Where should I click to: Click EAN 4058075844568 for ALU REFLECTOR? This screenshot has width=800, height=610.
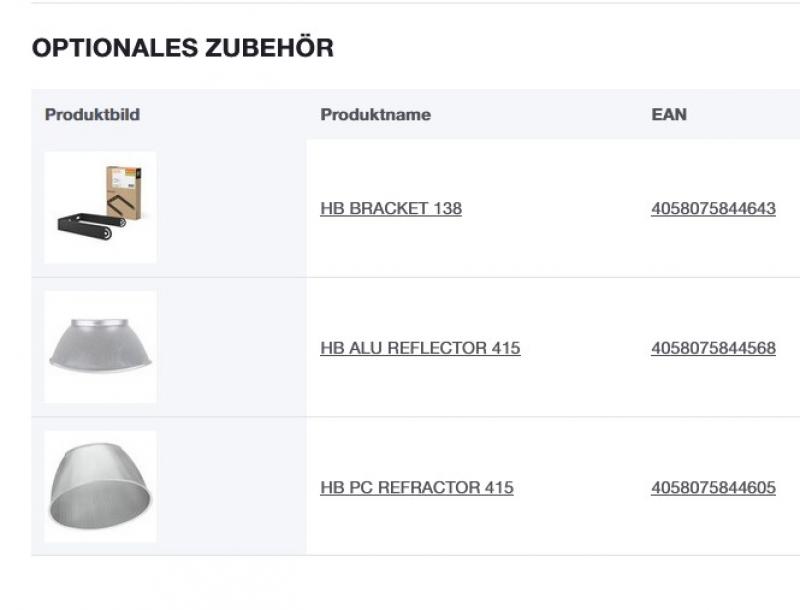click(x=713, y=349)
